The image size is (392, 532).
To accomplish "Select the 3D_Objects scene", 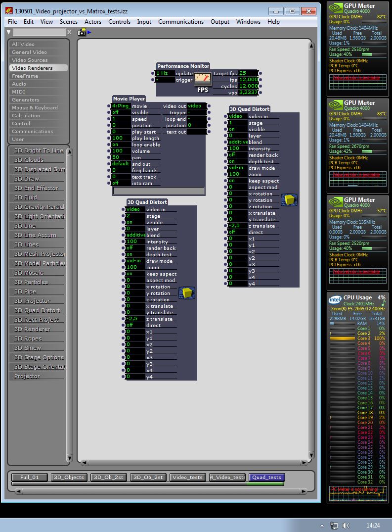I will [69, 478].
